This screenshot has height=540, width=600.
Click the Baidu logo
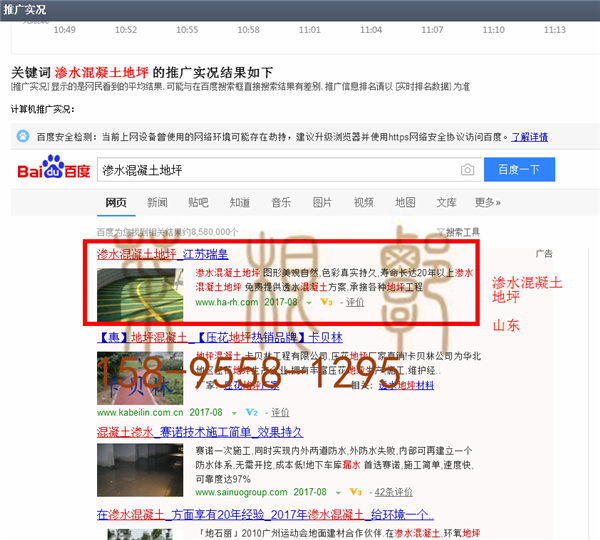tap(54, 167)
